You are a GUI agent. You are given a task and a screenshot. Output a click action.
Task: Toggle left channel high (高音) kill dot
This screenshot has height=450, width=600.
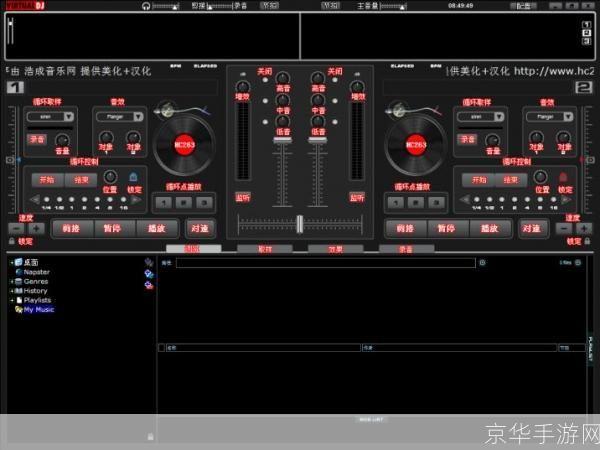265,80
